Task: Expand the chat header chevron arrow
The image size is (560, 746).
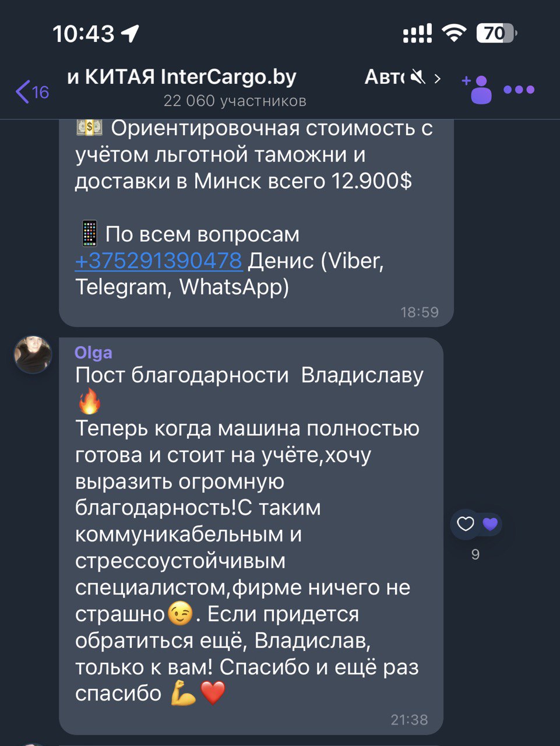Action: [x=438, y=78]
